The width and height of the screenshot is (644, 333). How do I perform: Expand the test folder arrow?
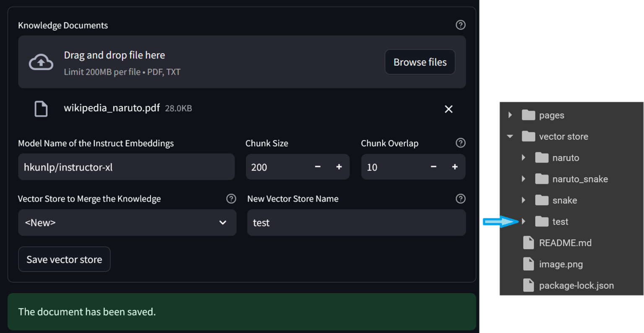pos(524,222)
